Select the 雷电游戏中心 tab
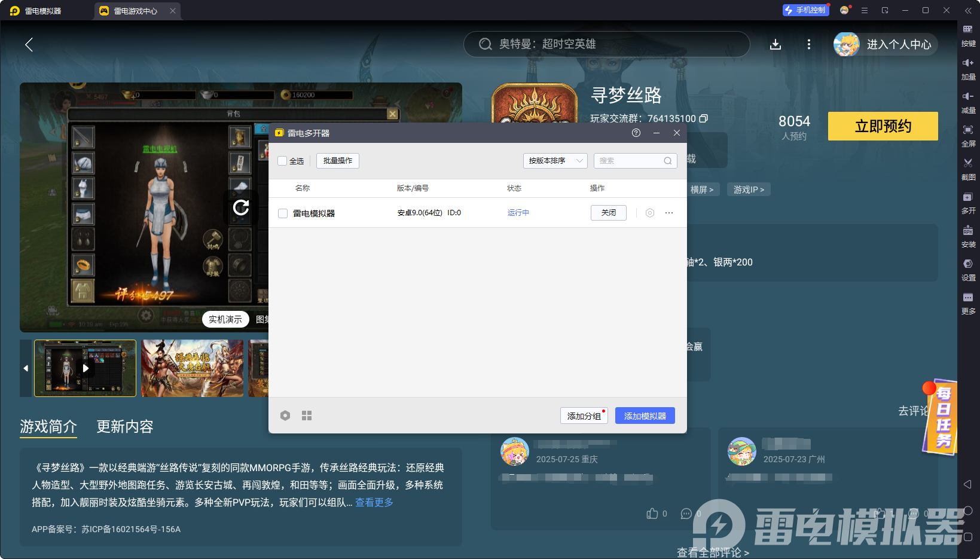 click(x=135, y=11)
